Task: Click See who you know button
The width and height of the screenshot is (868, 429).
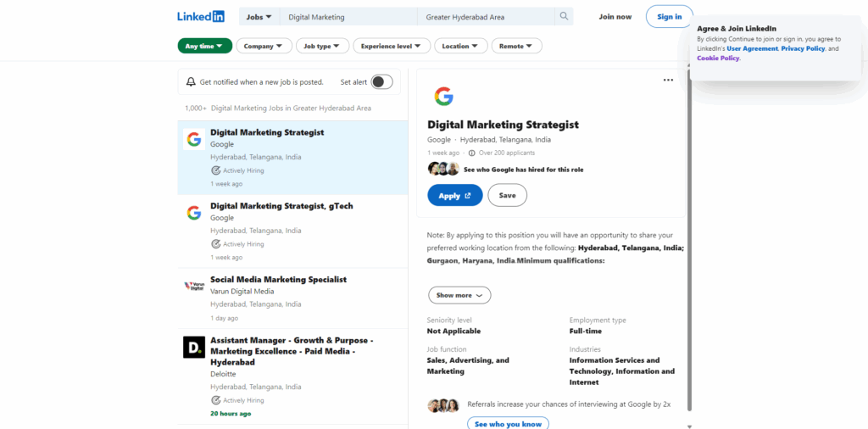Action: click(x=509, y=424)
